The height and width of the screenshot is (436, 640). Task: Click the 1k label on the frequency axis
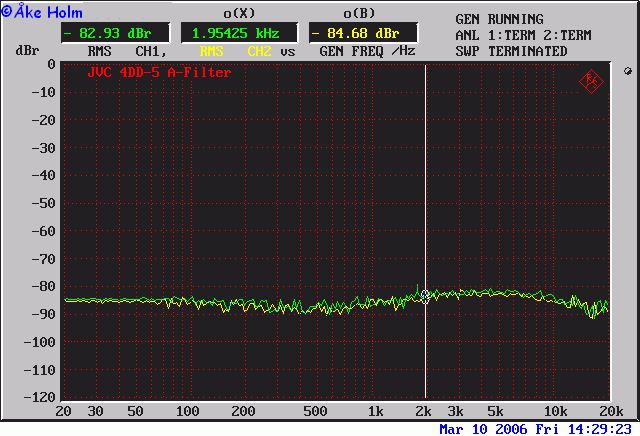pos(376,411)
